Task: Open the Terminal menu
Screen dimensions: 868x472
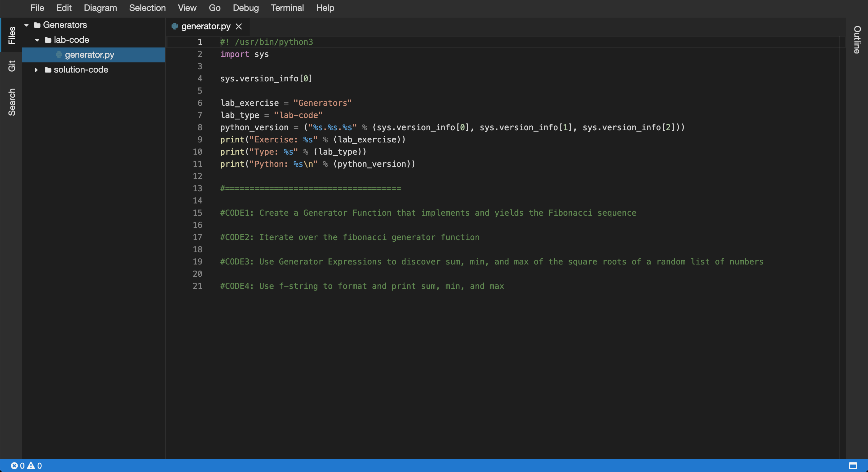Action: (287, 8)
